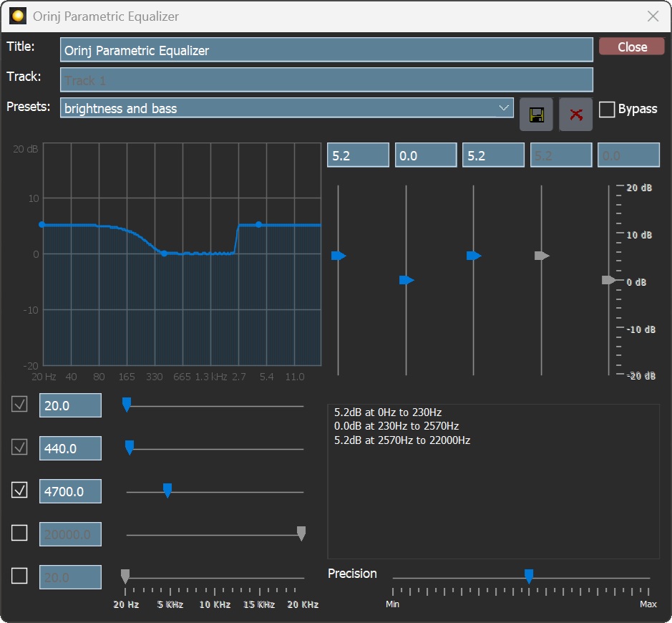The image size is (672, 623).
Task: Click the Precision slider handle
Action: tap(529, 576)
